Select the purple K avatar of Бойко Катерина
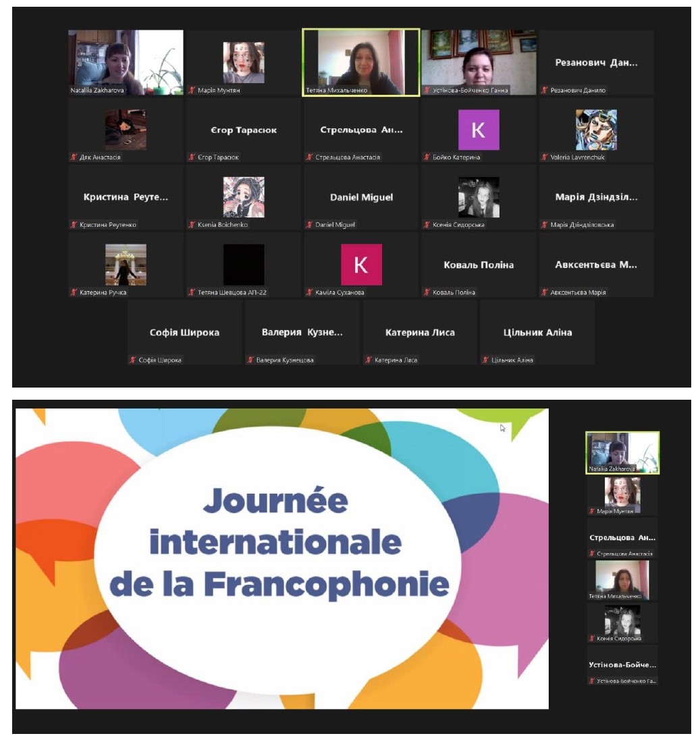Viewport: 700px width, 738px height. (x=479, y=130)
